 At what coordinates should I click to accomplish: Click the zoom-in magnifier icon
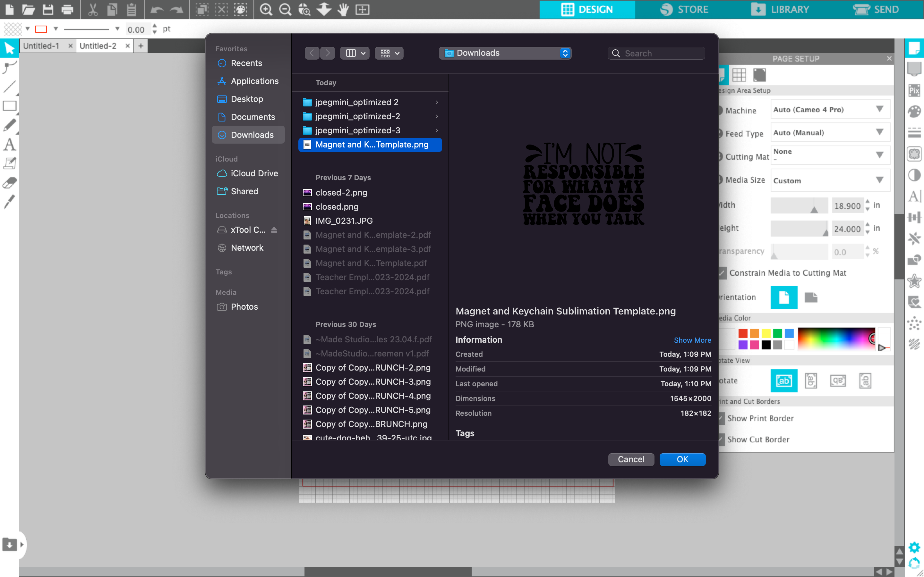[x=266, y=9]
